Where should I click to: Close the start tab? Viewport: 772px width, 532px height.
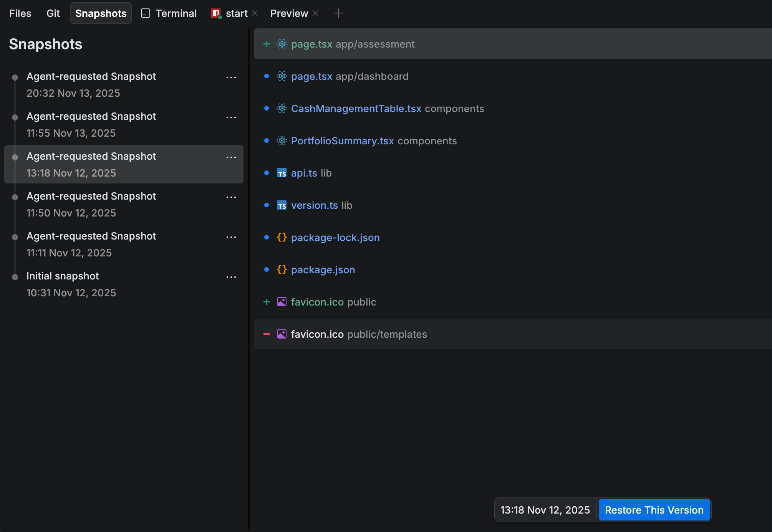(x=255, y=13)
